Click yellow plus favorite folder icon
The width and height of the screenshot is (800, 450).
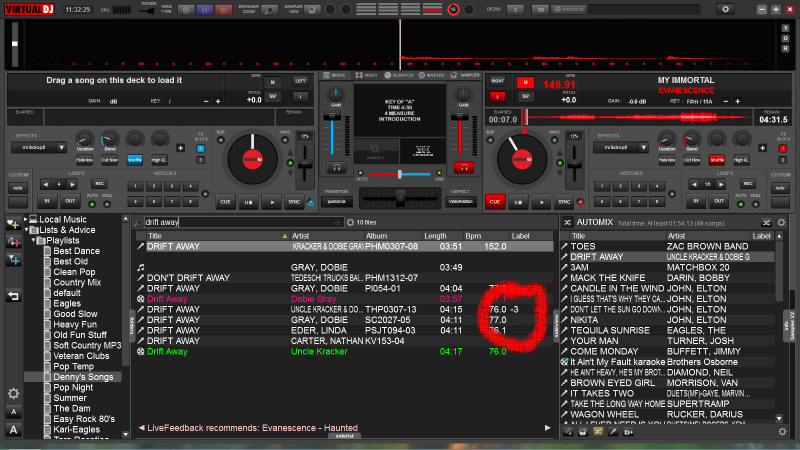point(13,224)
